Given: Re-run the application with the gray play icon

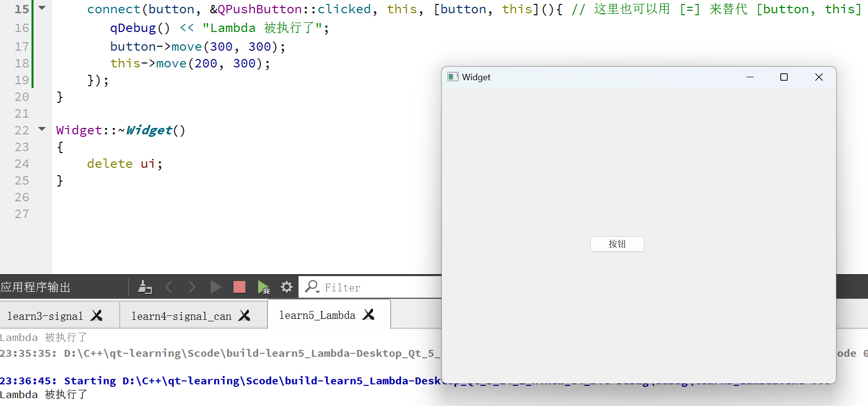Looking at the screenshot, I should (x=215, y=287).
